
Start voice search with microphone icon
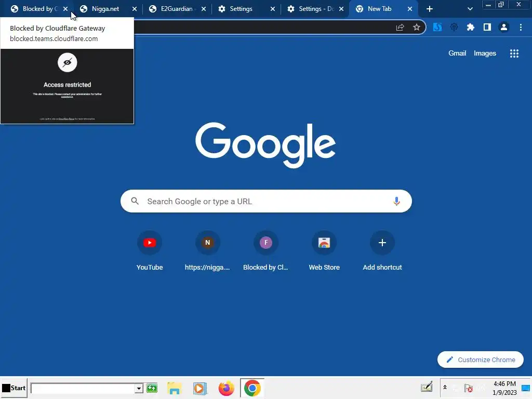pos(396,201)
